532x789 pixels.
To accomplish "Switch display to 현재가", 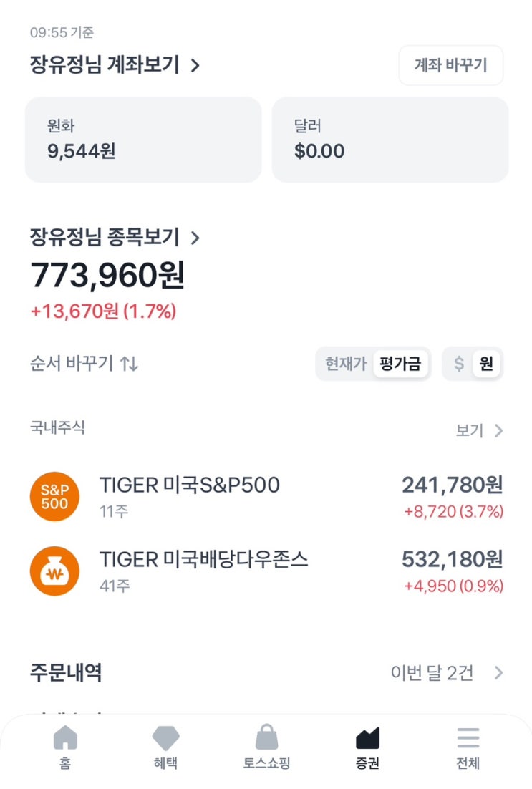I will coord(345,364).
